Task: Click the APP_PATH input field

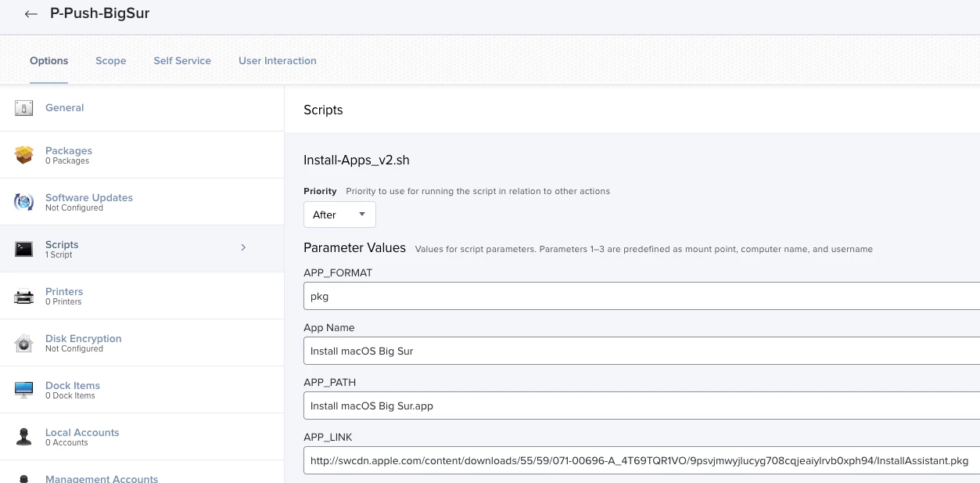Action: point(641,406)
